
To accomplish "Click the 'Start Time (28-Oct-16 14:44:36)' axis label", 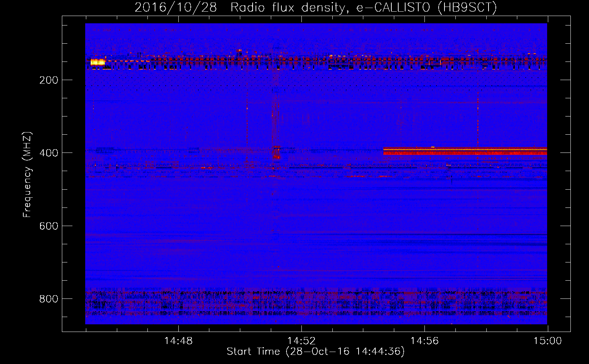I will coord(316,352).
